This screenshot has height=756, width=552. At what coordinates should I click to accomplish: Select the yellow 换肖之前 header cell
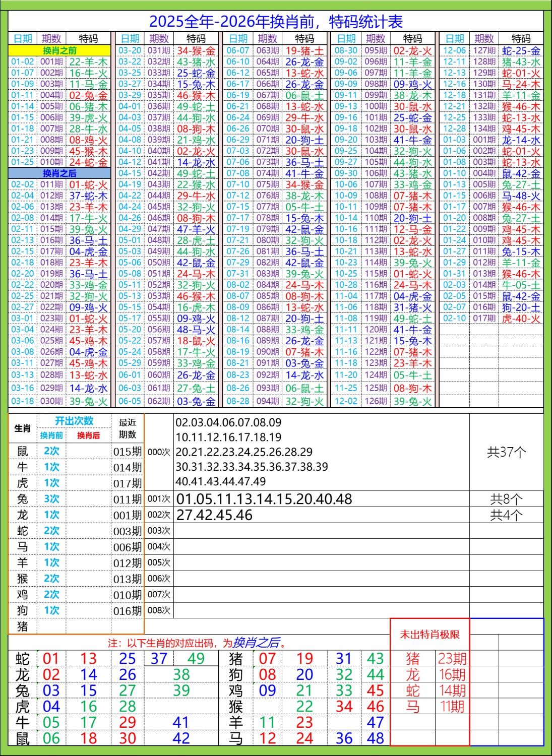[59, 50]
